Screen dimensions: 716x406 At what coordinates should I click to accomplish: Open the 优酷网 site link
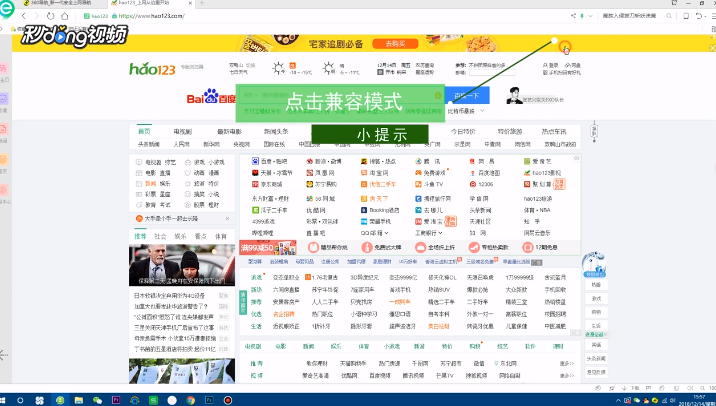316,210
